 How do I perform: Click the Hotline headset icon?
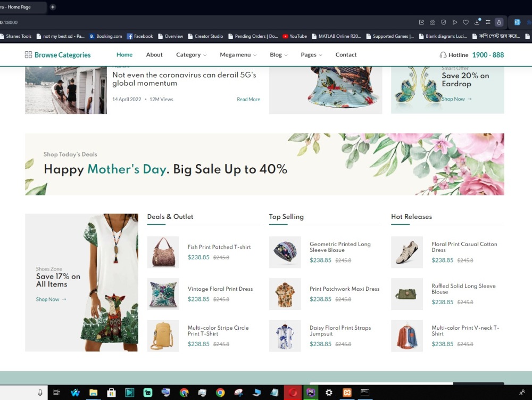(443, 55)
